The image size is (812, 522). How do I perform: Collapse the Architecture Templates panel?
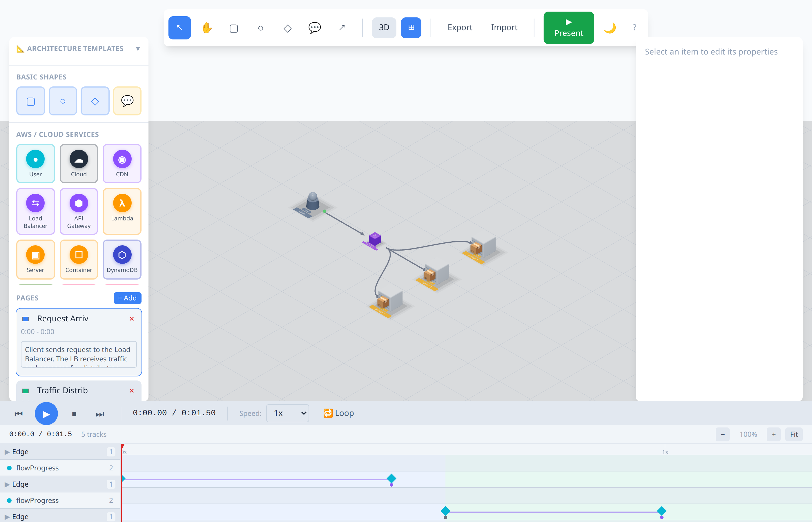click(x=138, y=49)
